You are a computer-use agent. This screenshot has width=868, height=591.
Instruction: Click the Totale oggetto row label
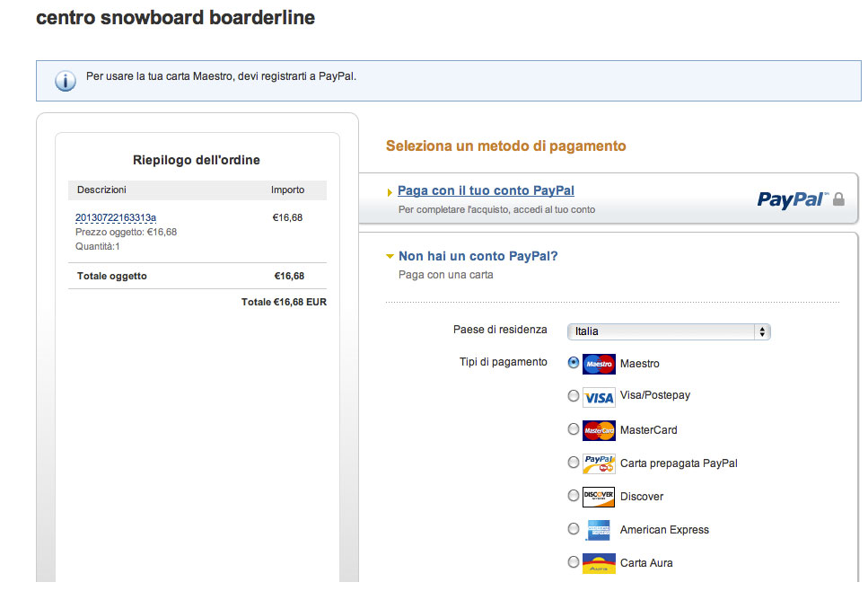pos(112,277)
